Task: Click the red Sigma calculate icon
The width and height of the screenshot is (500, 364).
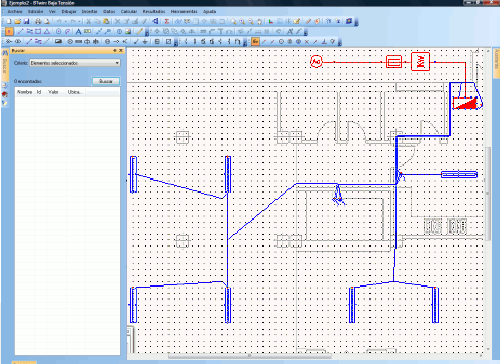Action: [167, 21]
